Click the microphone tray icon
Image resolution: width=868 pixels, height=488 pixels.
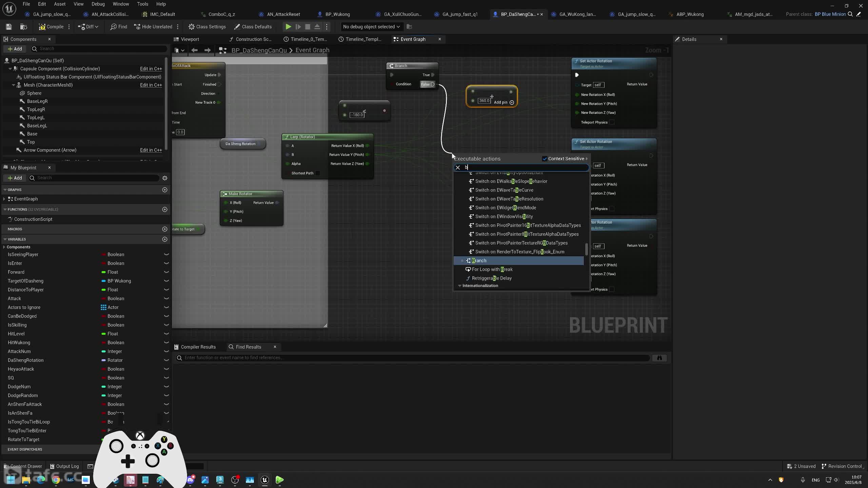coord(803,480)
